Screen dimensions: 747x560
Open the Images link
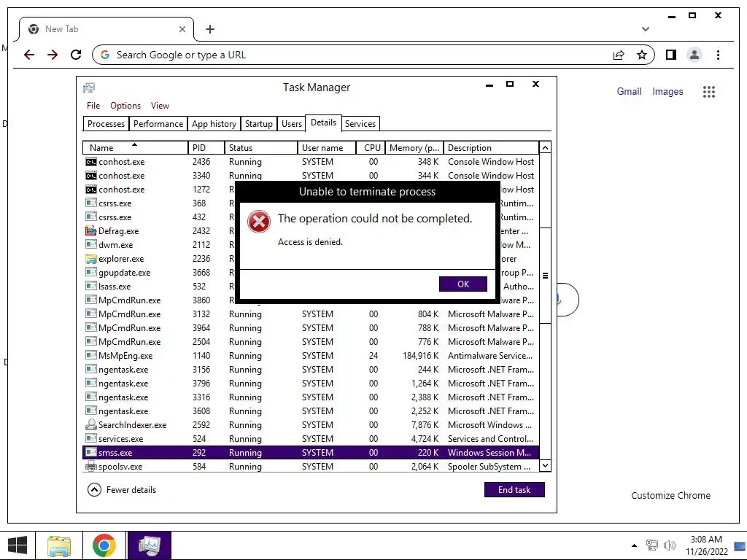click(x=667, y=91)
